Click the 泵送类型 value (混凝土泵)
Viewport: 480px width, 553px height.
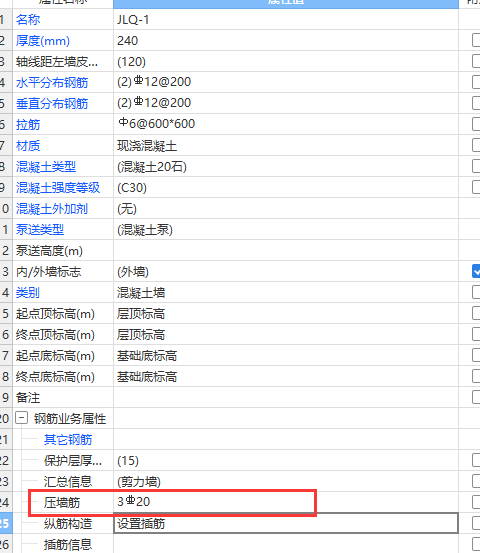click(145, 230)
